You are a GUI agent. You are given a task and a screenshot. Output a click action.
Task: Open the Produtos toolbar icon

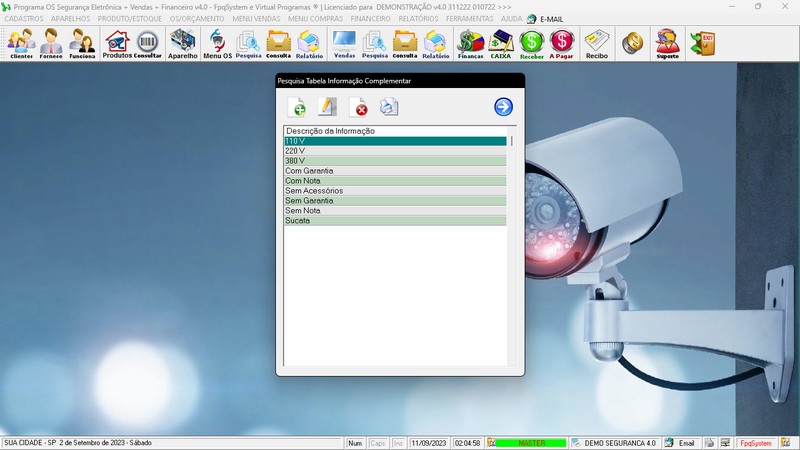coord(117,44)
